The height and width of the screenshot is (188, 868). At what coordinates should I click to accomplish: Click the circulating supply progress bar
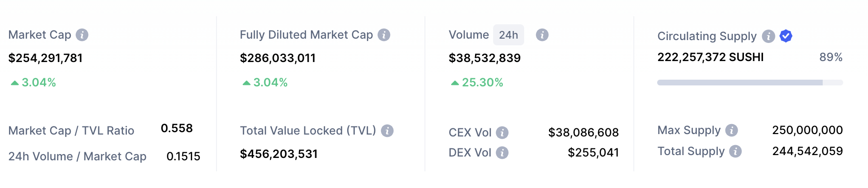click(750, 83)
